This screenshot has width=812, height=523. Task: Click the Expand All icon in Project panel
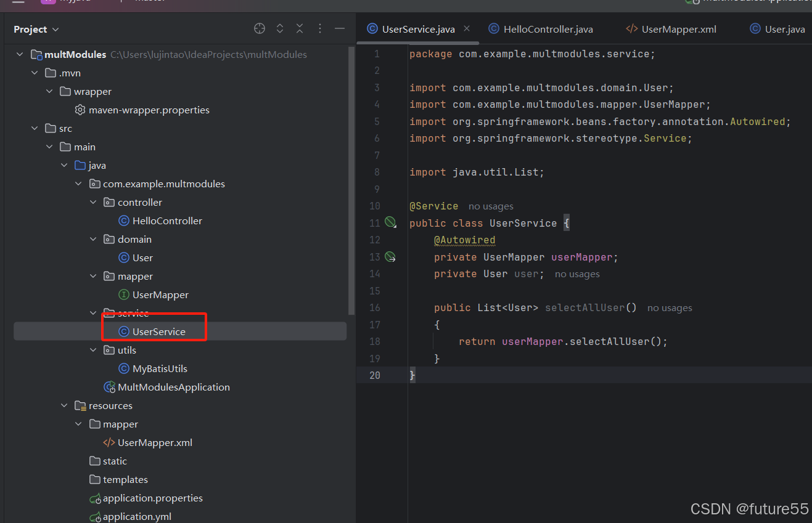coord(280,28)
